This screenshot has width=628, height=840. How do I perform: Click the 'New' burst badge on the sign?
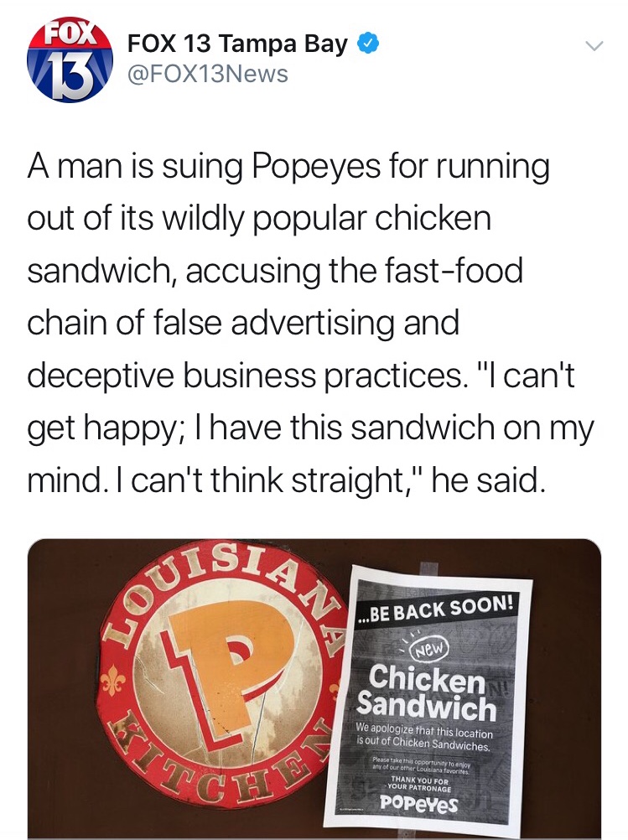[428, 649]
